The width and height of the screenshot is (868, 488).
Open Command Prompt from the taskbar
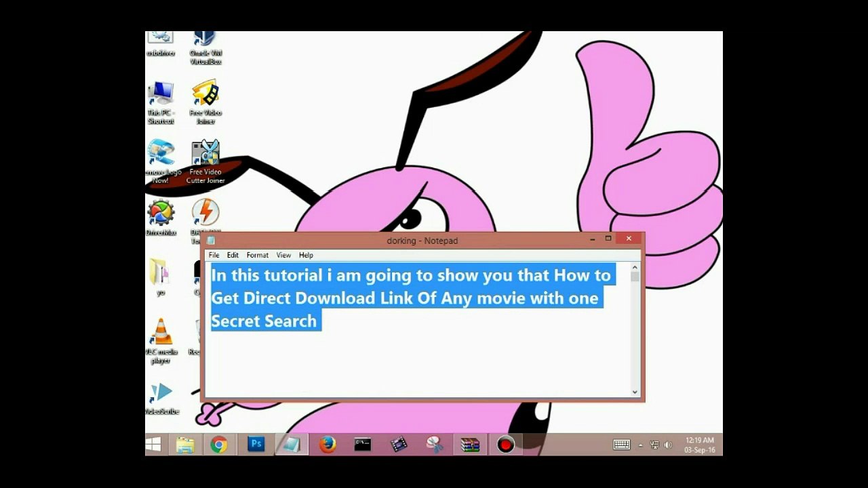tap(363, 445)
